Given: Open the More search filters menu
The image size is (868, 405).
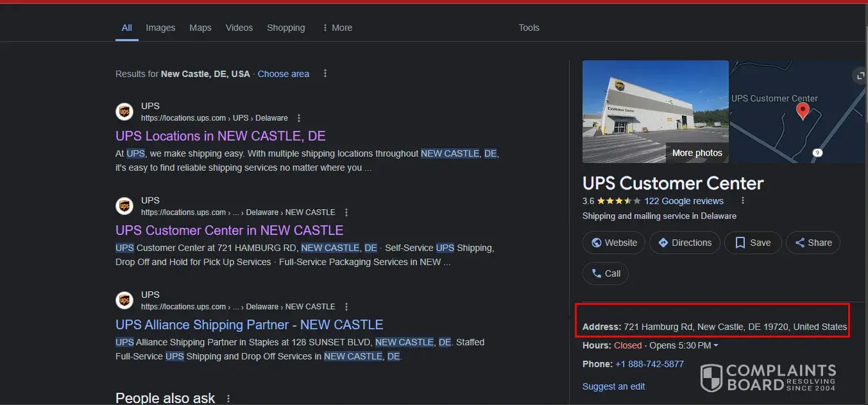Looking at the screenshot, I should pos(337,28).
